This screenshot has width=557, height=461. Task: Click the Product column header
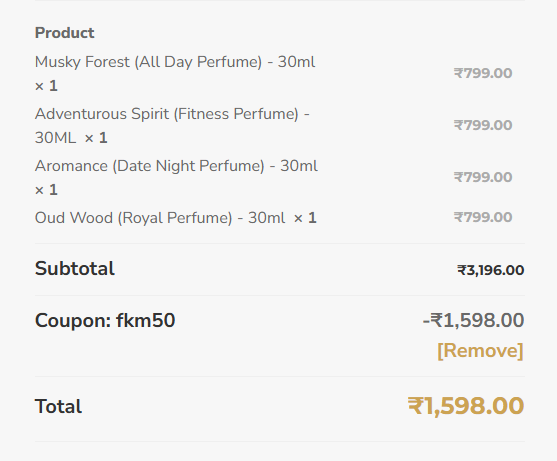65,33
